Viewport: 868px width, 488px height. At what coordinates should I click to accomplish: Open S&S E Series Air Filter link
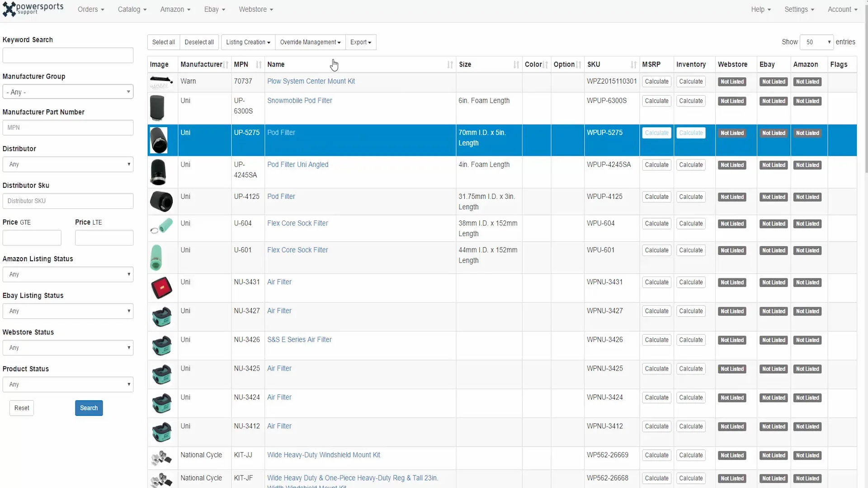pyautogui.click(x=299, y=340)
